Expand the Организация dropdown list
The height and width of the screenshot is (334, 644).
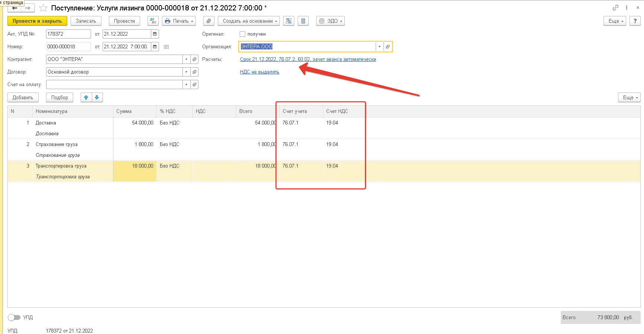coord(379,46)
